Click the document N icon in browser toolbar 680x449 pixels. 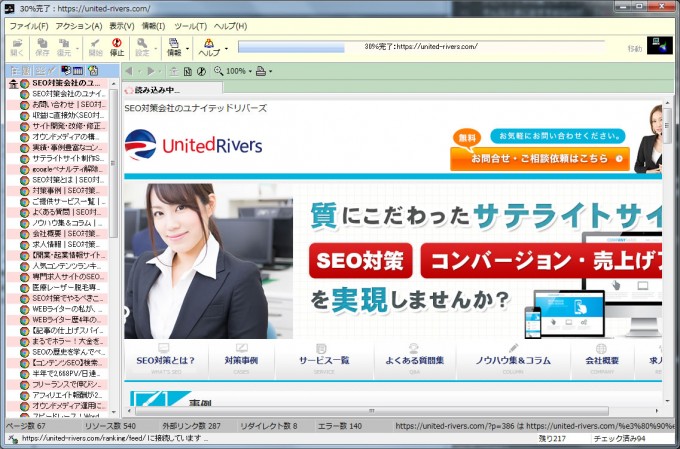(187, 71)
